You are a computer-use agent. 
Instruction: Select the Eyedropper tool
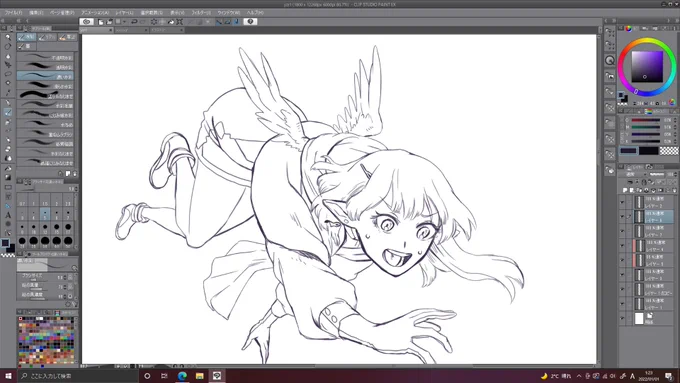click(x=8, y=92)
